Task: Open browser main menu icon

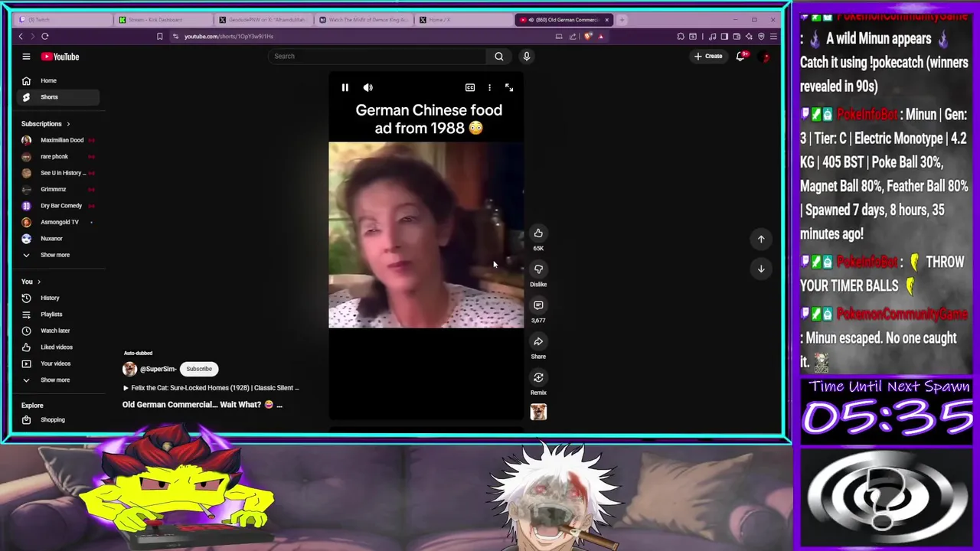Action: pyautogui.click(x=773, y=36)
